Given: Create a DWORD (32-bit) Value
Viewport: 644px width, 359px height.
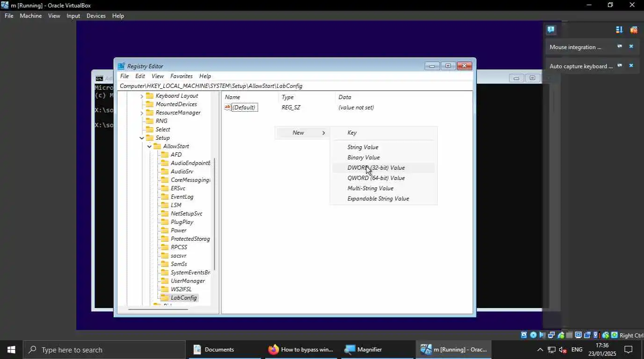Looking at the screenshot, I should coord(383,168).
